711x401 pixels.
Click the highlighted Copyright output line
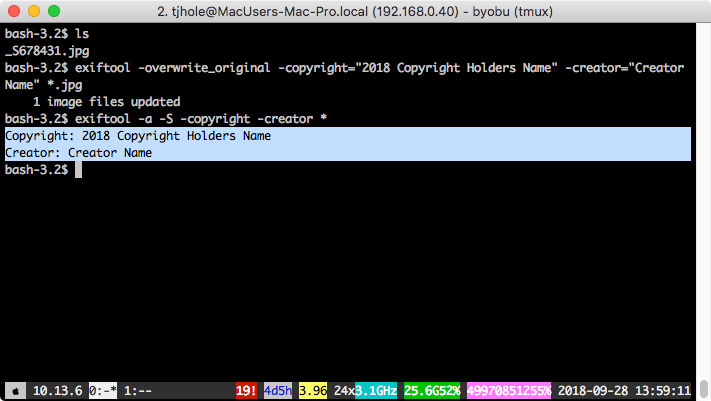348,136
